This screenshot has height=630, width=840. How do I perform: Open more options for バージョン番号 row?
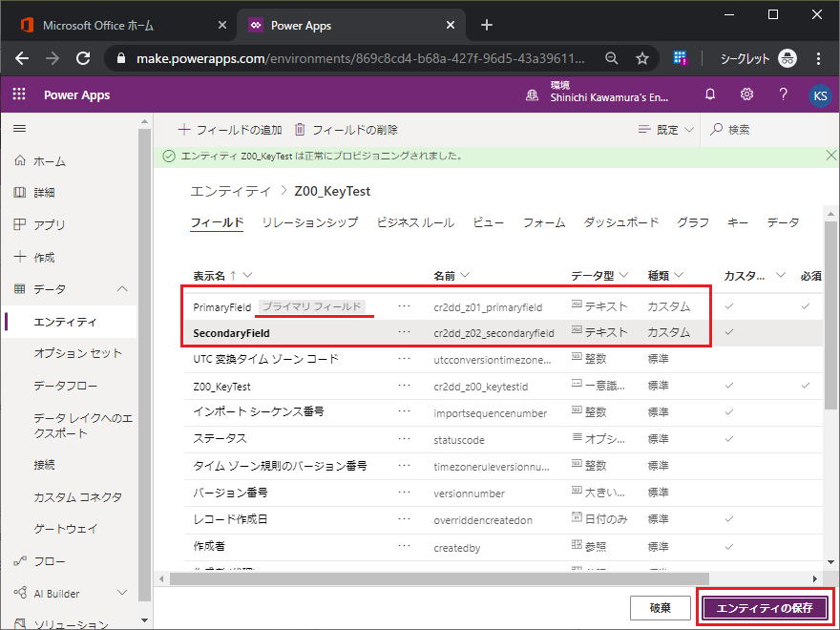[405, 493]
